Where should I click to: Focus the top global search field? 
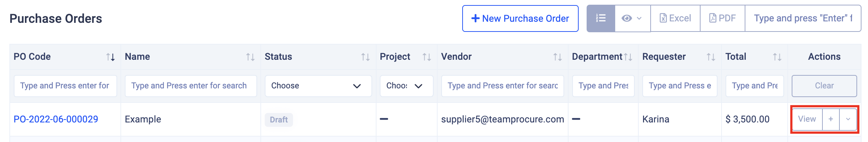(803, 18)
